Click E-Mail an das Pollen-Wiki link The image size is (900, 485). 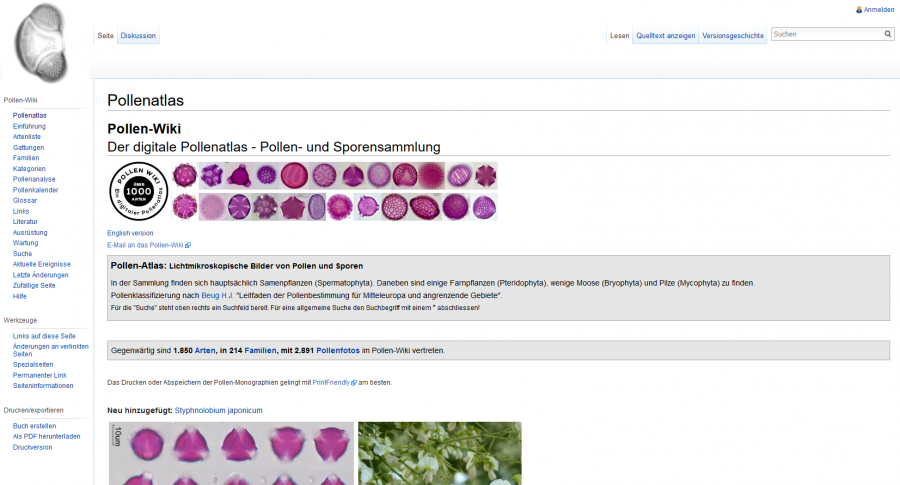(x=145, y=245)
